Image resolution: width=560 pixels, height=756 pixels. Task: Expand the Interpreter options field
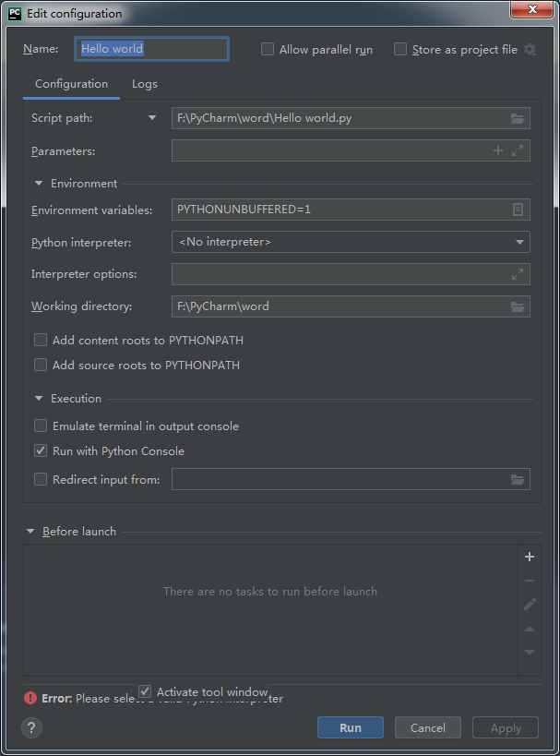click(x=518, y=274)
